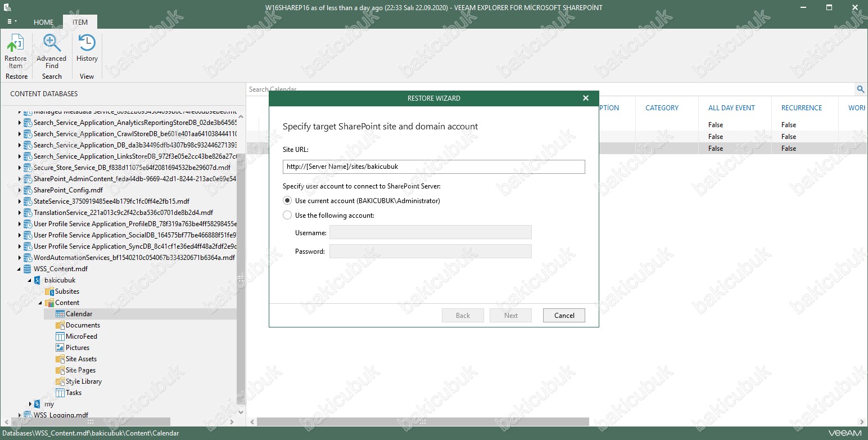Sort by RECURRENCE column header
Image resolution: width=868 pixels, height=440 pixels.
coord(801,108)
